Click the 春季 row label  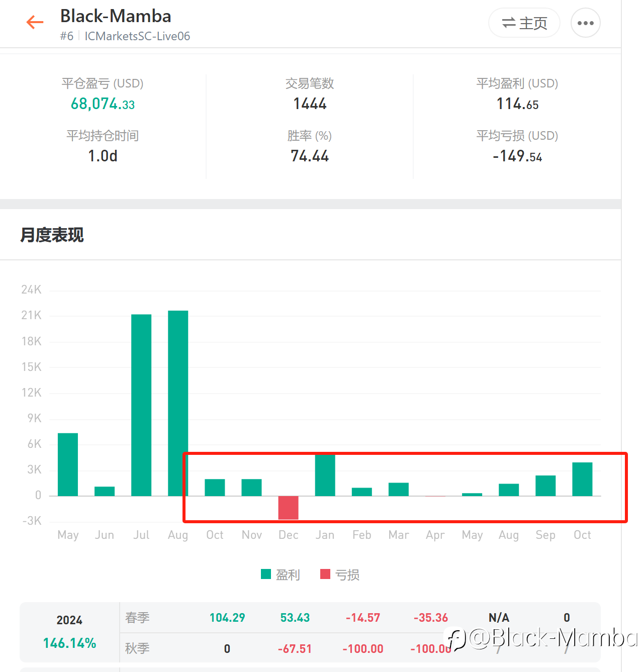(137, 618)
